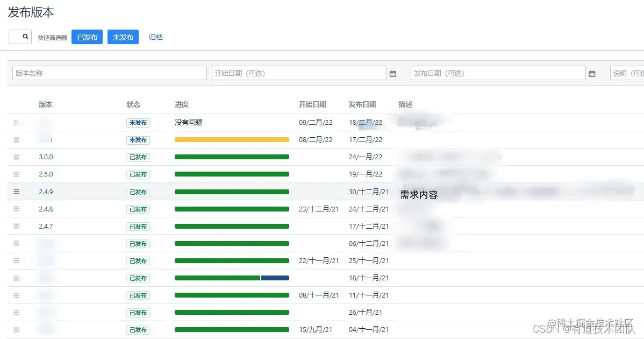
Task: Open version 3.0.0 details link
Action: click(46, 157)
